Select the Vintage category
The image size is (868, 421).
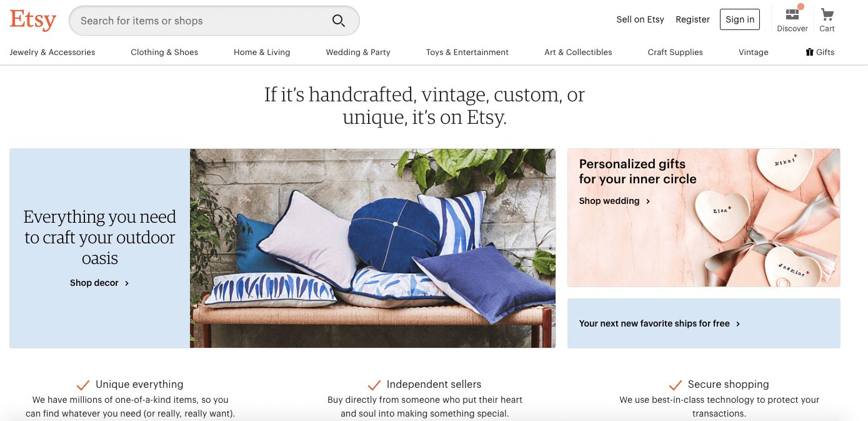click(x=754, y=53)
